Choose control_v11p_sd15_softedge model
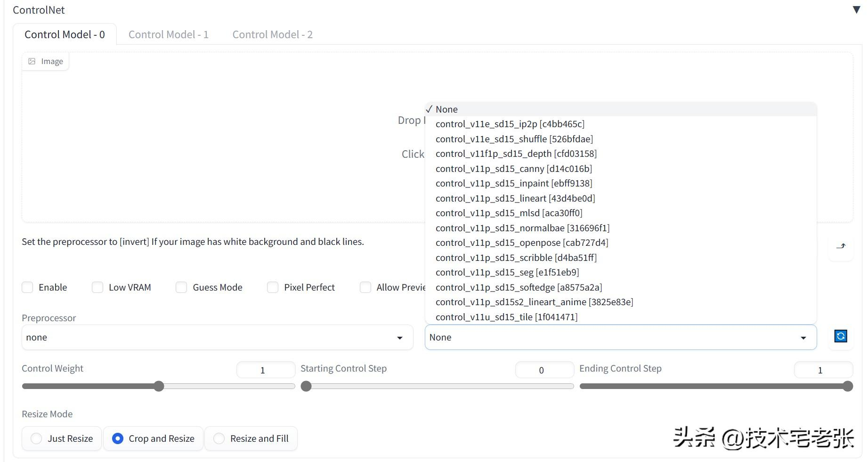This screenshot has width=868, height=462. [620, 287]
